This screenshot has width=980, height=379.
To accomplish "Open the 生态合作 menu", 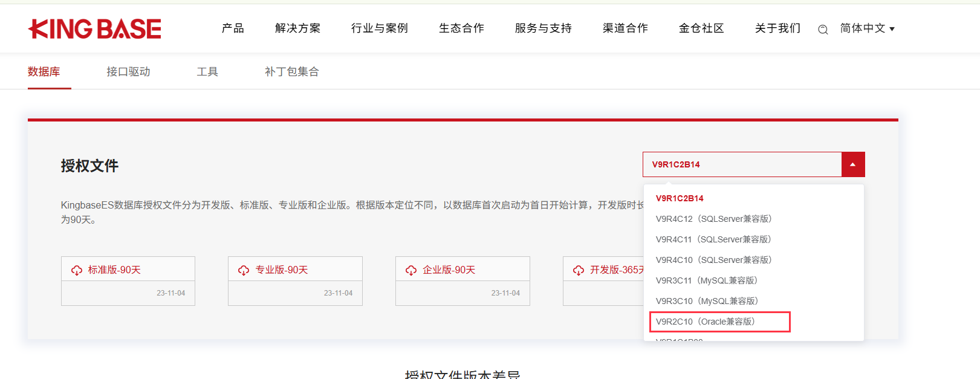I will 461,28.
